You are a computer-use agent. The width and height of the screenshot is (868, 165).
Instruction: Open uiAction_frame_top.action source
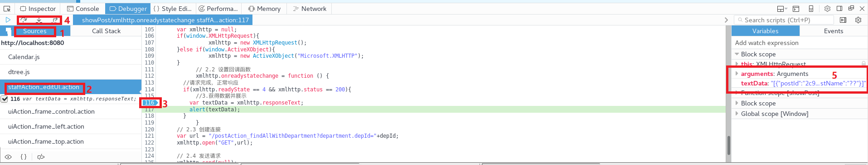71,141
